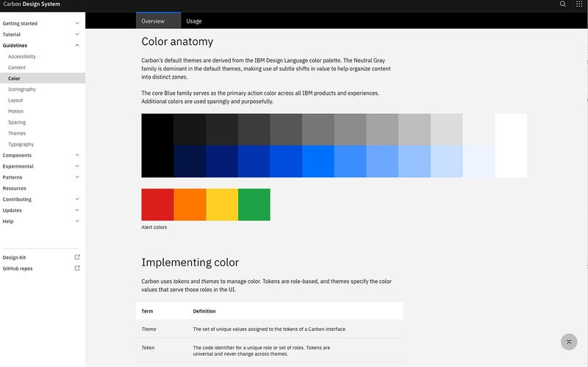Click the black swatch in the palette
This screenshot has height=367, width=588.
click(x=157, y=146)
